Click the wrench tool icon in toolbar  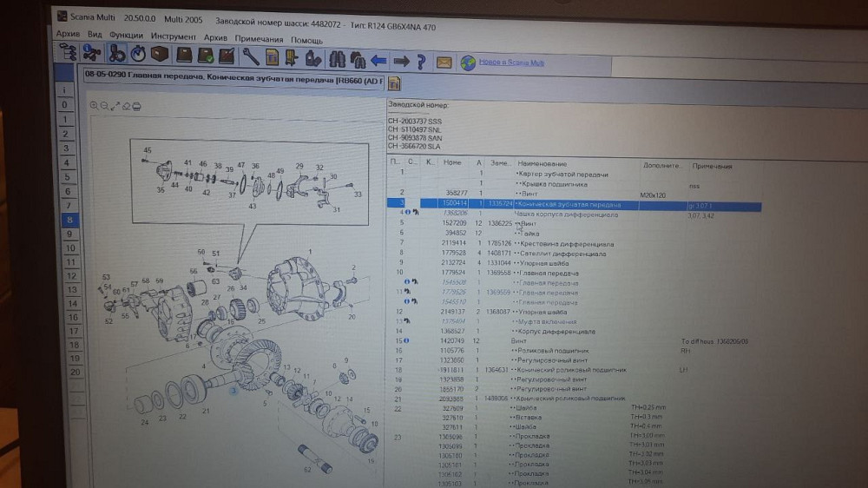point(249,57)
